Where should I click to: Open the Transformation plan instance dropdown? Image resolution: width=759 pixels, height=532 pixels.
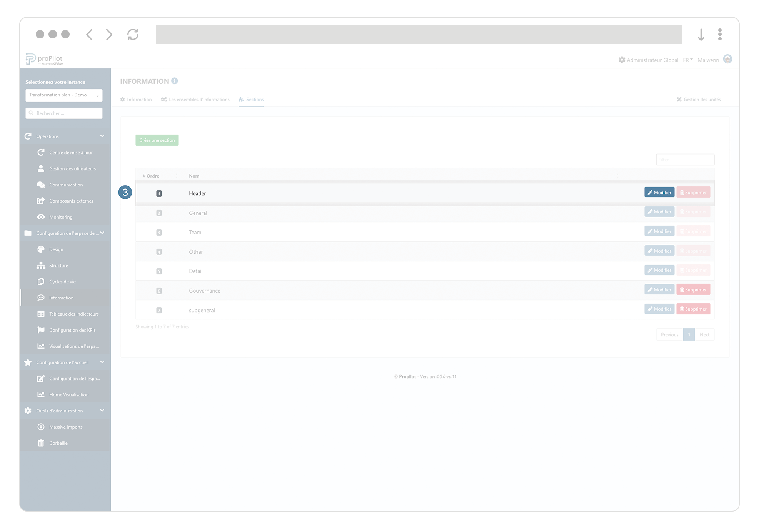[x=64, y=95]
